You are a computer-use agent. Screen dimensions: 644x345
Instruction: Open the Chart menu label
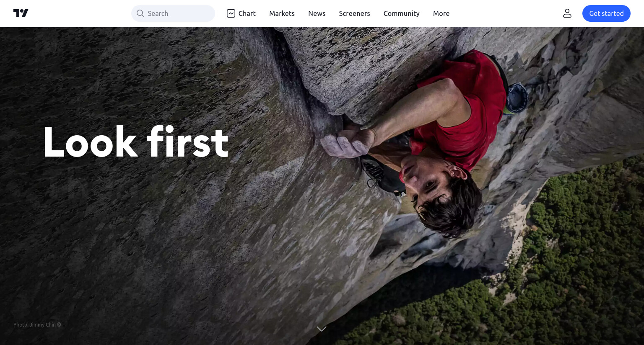(247, 13)
